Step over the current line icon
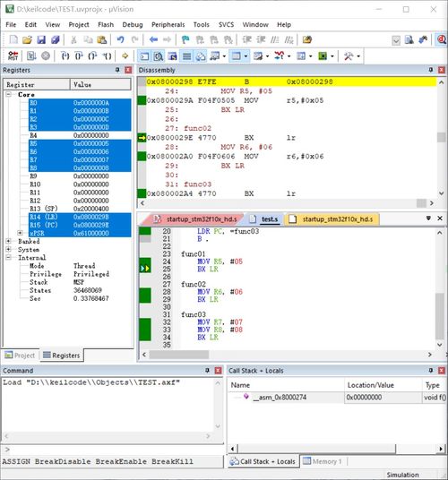 click(x=79, y=56)
